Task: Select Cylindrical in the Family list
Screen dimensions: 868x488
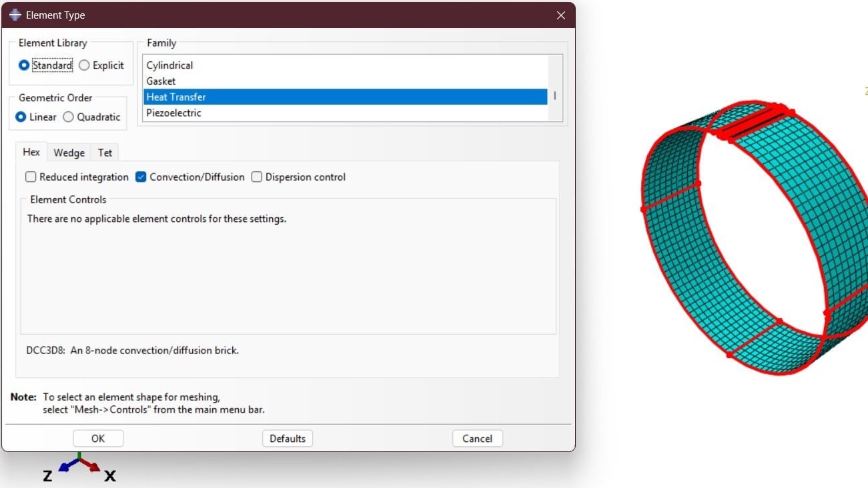Action: (x=169, y=65)
